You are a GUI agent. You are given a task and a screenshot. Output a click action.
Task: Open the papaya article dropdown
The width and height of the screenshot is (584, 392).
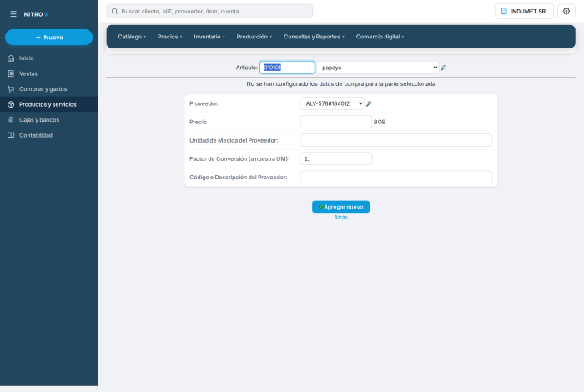tap(378, 68)
